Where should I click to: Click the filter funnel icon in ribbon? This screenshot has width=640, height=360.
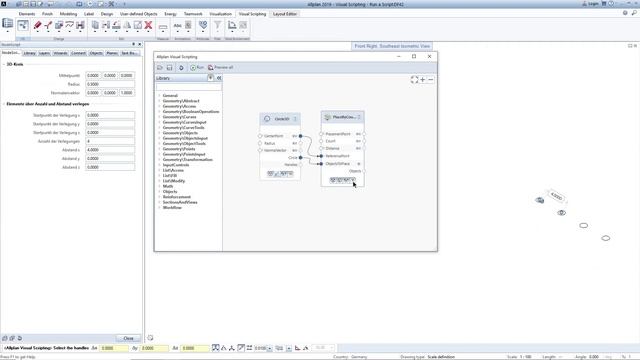(217, 25)
